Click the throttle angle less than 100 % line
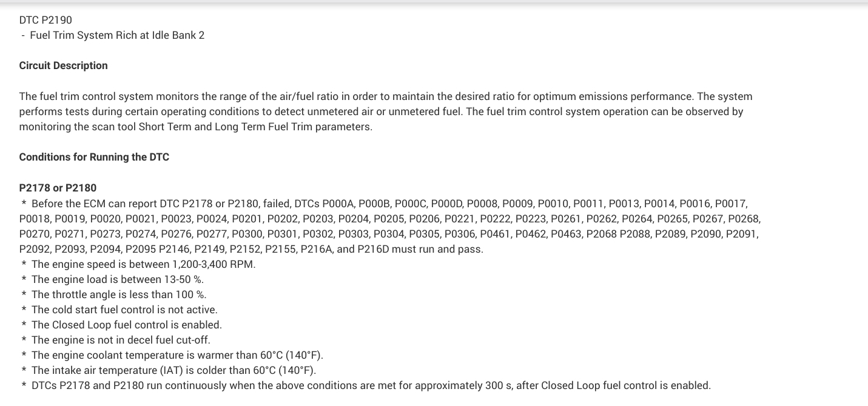This screenshot has height=406, width=868. click(119, 295)
